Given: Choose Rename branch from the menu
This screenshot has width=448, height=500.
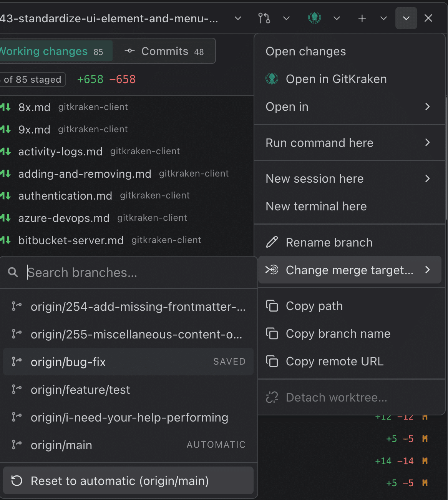Looking at the screenshot, I should coord(350,242).
